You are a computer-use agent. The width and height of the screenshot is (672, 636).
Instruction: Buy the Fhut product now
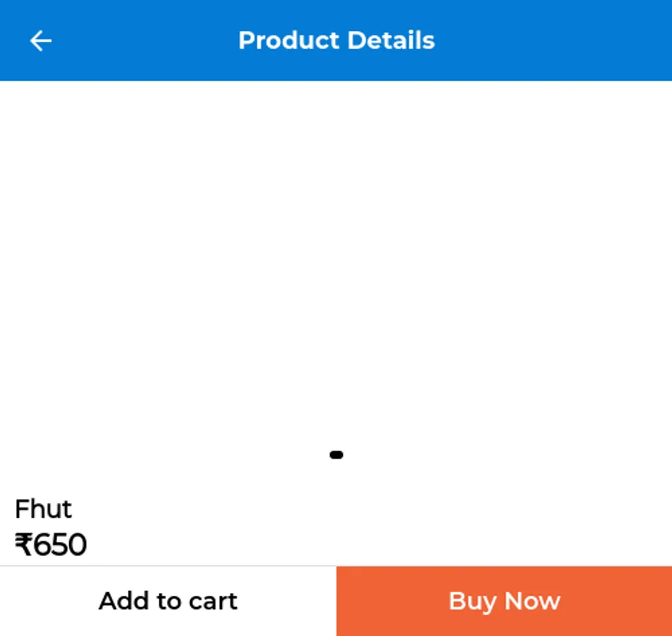pos(504,601)
